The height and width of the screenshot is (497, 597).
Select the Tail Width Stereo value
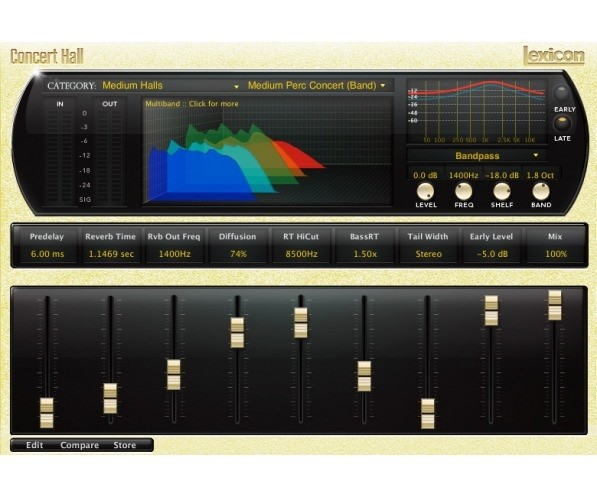point(428,254)
